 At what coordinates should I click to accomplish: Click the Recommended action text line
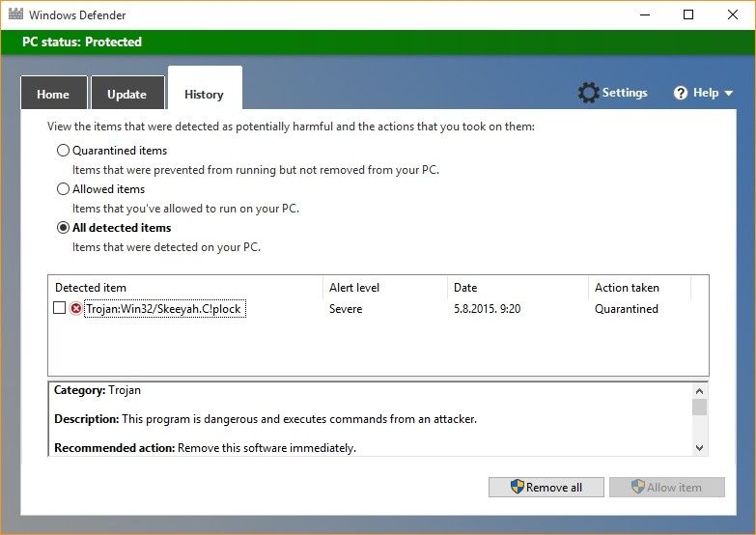point(206,448)
